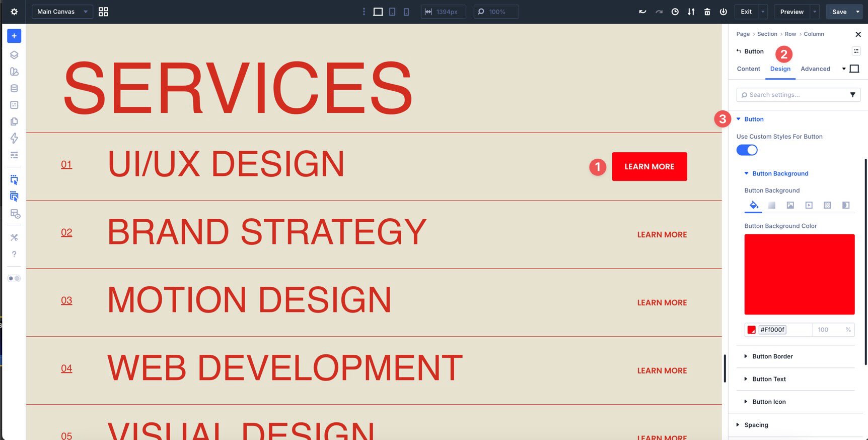
Task: Open the help question mark icon
Action: tap(14, 254)
